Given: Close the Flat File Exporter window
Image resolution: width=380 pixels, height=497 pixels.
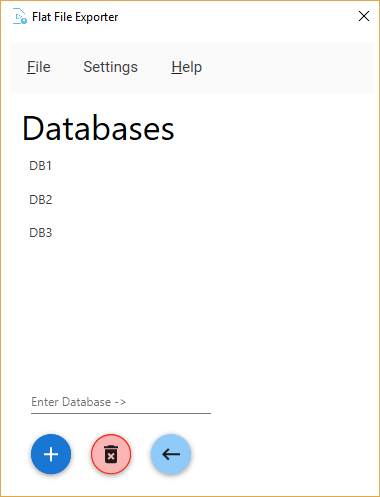Looking at the screenshot, I should point(364,16).
